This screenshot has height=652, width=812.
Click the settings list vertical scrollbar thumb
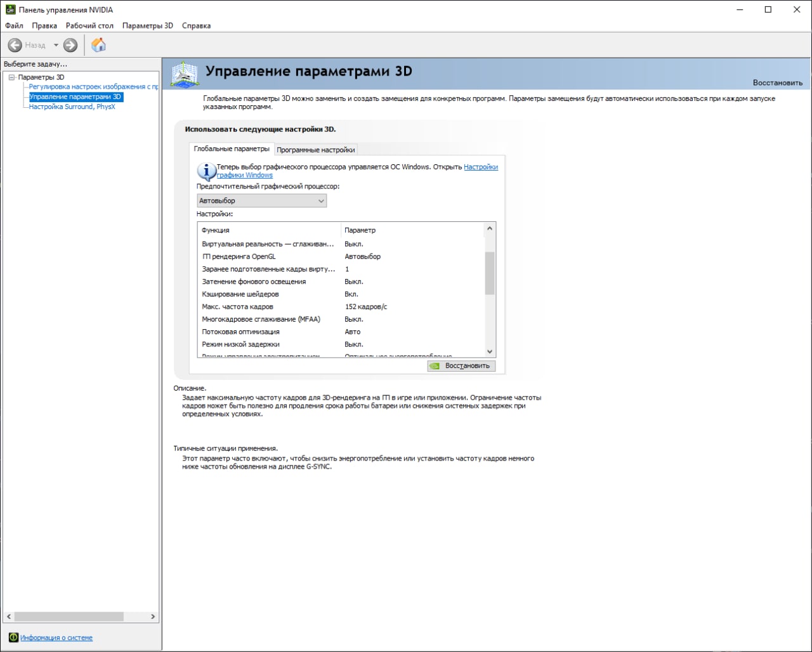(x=489, y=273)
